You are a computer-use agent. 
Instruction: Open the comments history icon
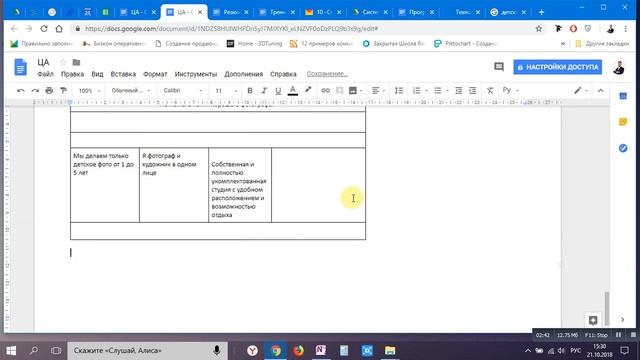click(499, 67)
